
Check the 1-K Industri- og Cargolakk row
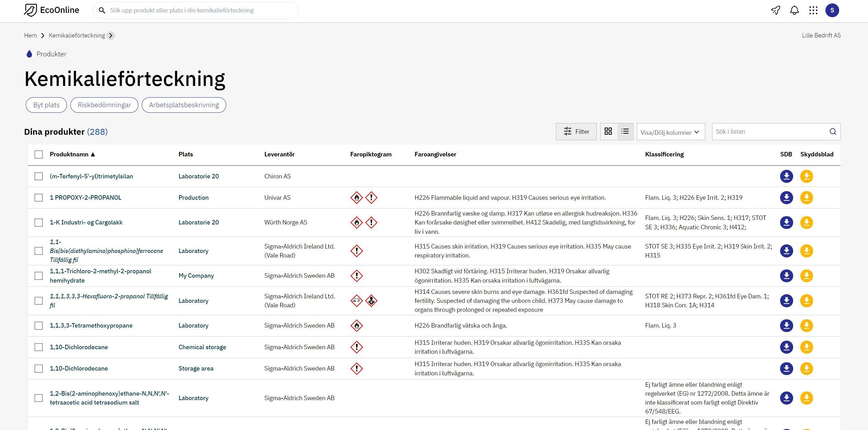point(38,222)
